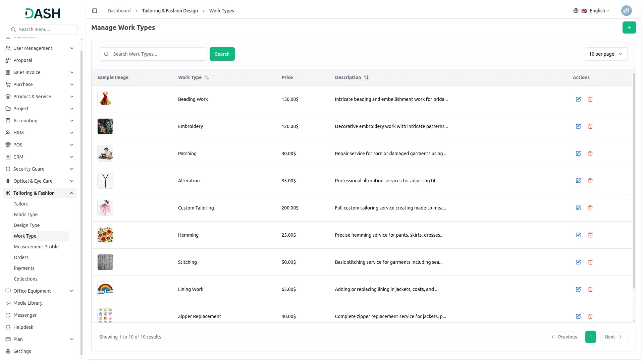This screenshot has height=362, width=644.
Task: Open the Stitching sample image thumbnail
Action: [105, 262]
